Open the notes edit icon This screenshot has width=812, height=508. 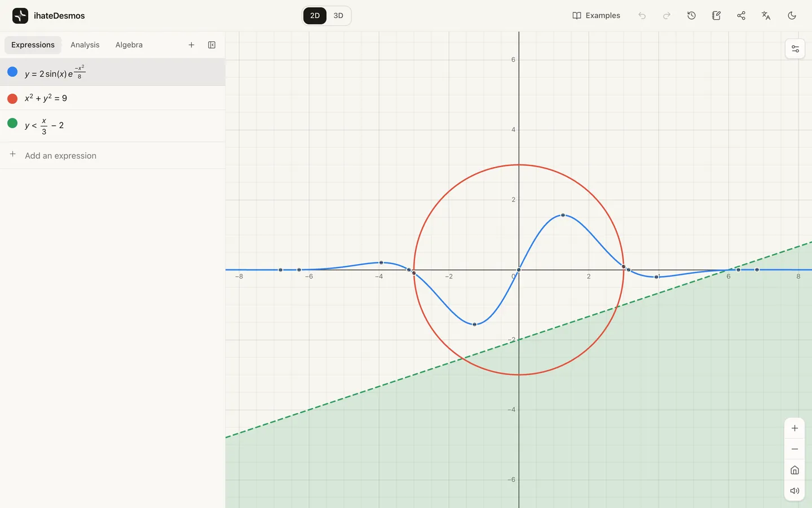coord(716,16)
